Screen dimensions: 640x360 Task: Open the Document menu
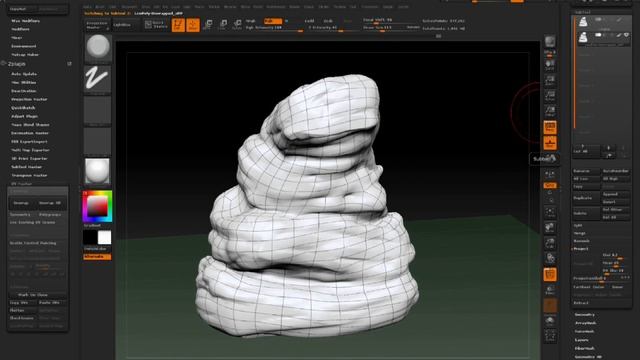tap(129, 7)
